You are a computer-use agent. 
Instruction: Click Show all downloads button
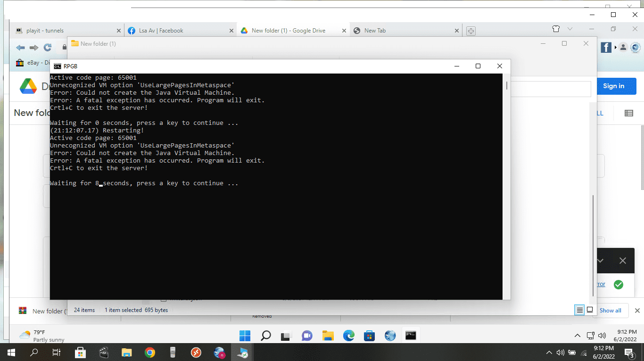click(611, 311)
